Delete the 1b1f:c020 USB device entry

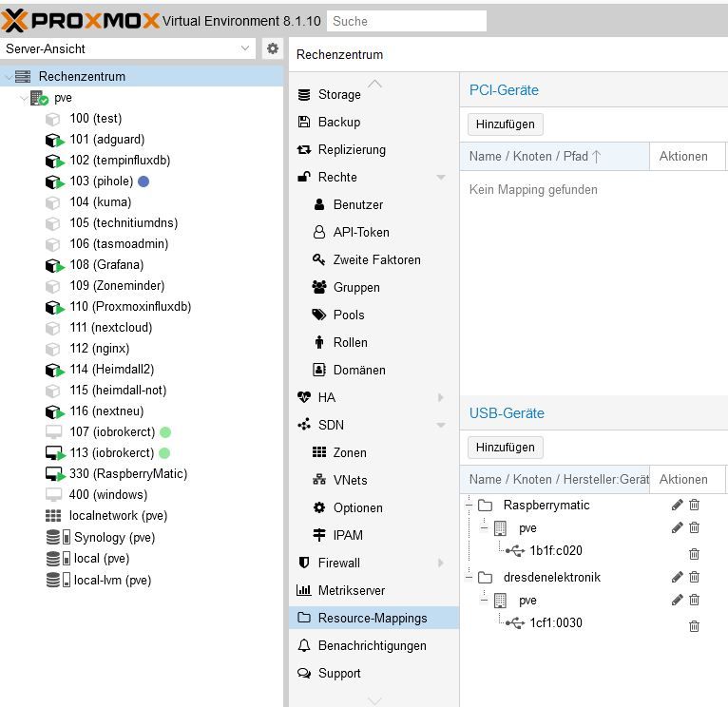[x=694, y=553]
